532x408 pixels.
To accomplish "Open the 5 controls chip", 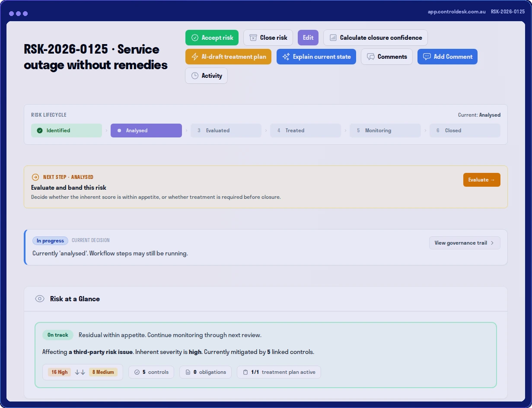I will (151, 372).
